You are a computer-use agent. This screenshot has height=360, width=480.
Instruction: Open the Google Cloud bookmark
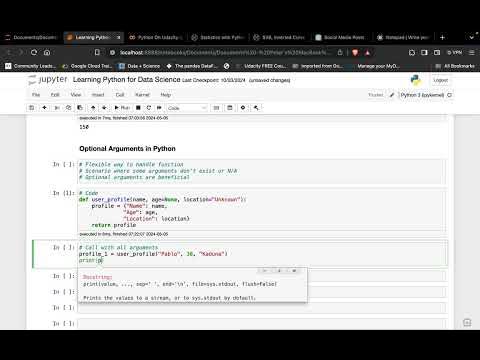point(87,66)
